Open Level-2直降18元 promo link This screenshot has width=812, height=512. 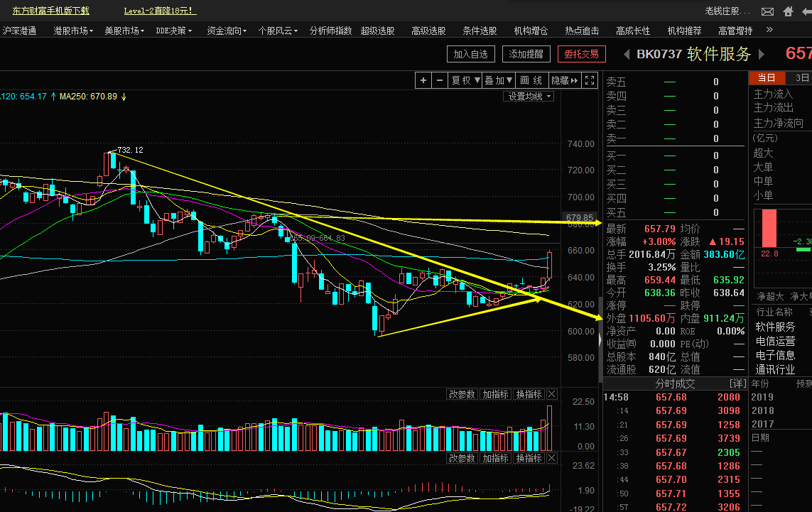click(x=160, y=11)
